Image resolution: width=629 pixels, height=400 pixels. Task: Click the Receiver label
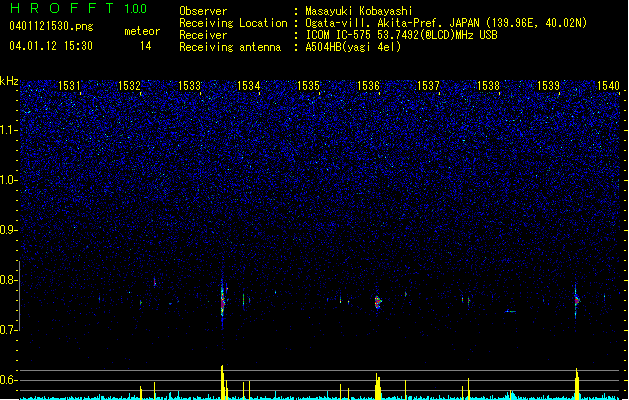[203, 35]
